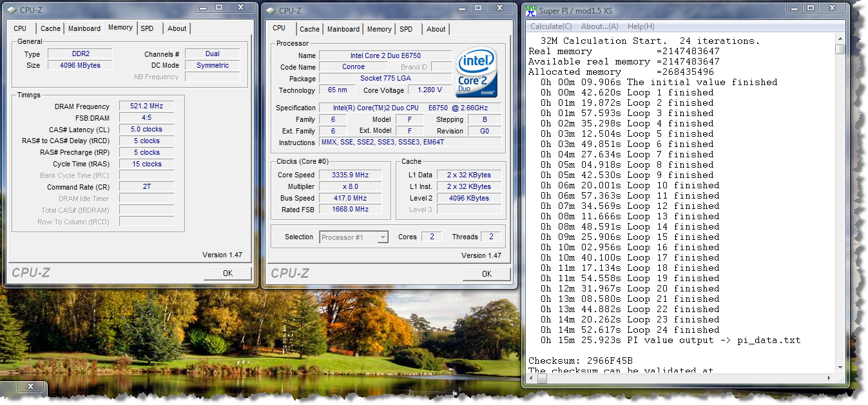Click the Package Socket 775 LGA field

(385, 79)
